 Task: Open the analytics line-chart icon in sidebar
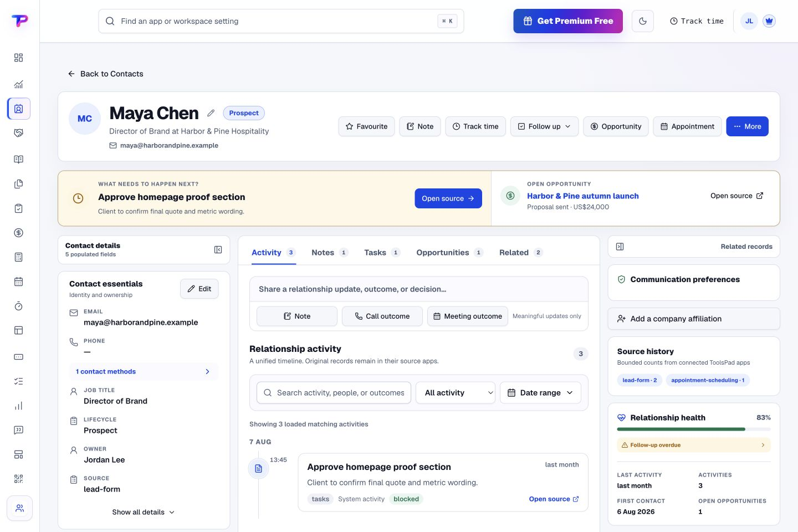(18, 84)
